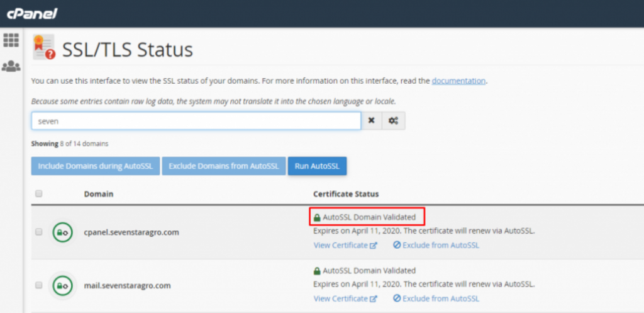Click the Domain column header
Image resolution: width=644 pixels, height=313 pixels.
point(99,194)
